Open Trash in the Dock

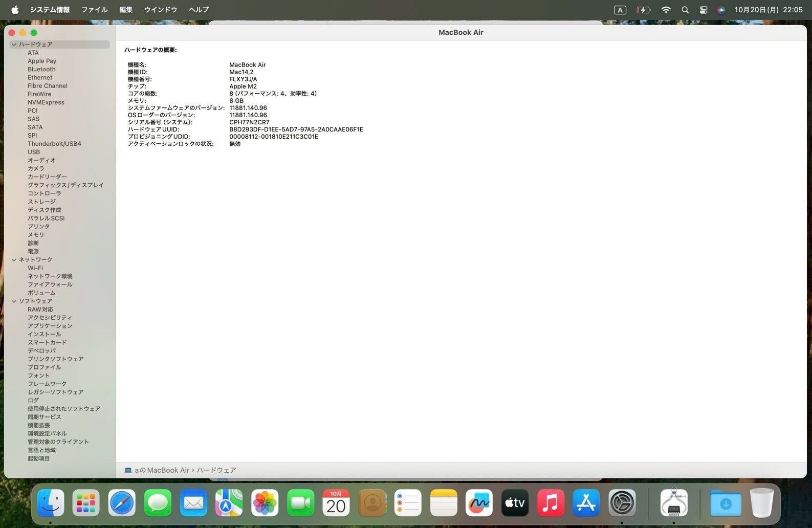coord(762,503)
